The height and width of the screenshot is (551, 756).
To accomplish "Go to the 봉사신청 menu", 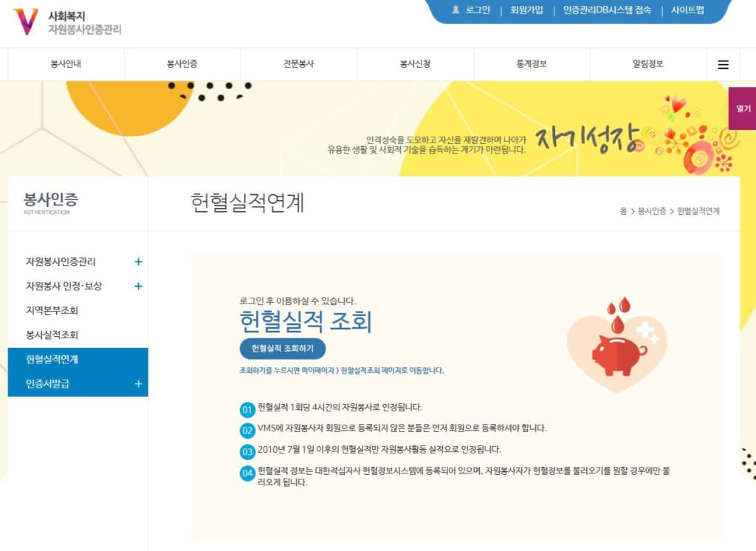I will click(415, 64).
